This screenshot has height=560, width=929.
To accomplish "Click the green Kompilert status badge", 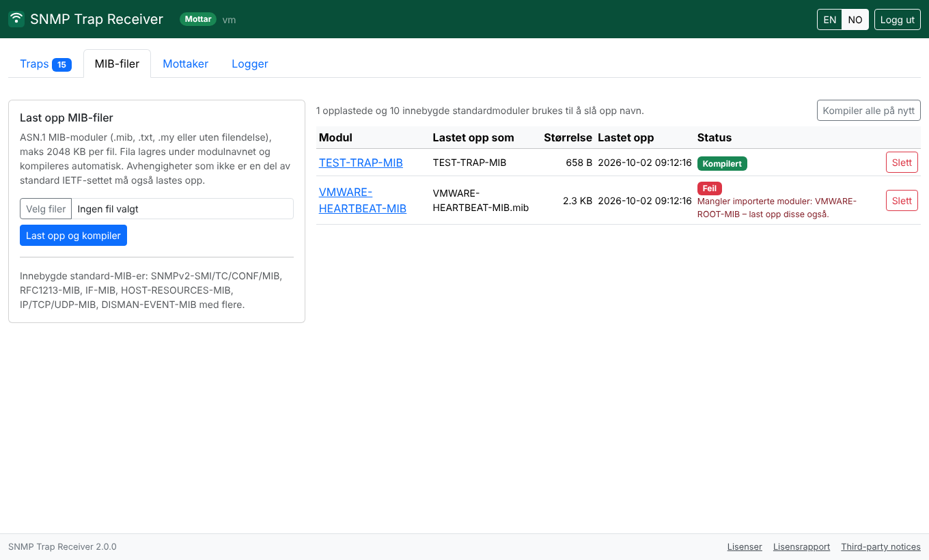I will [x=722, y=164].
